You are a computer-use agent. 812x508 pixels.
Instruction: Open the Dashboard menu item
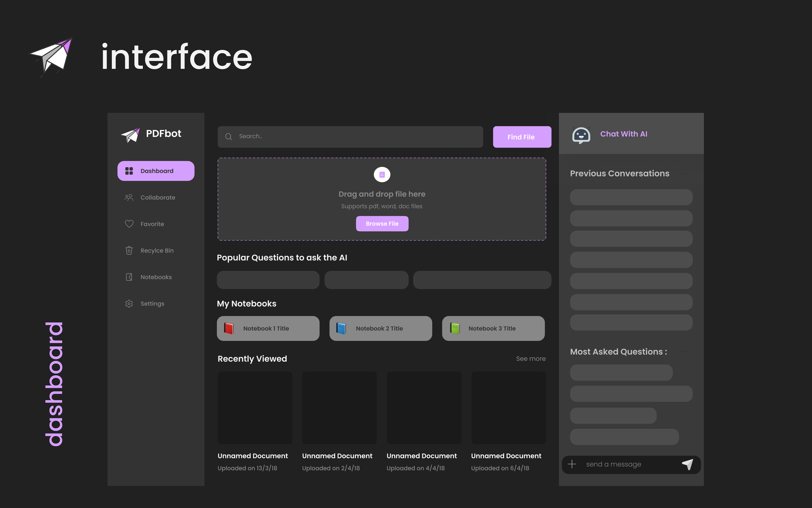[x=156, y=171]
